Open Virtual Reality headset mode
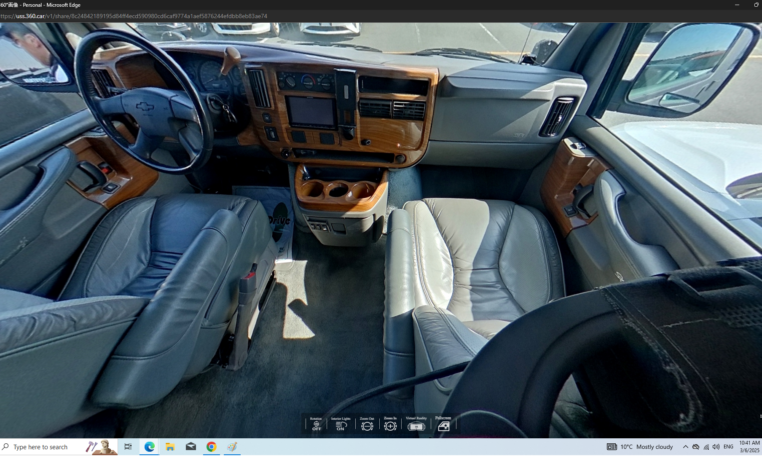Viewport: 762px width, 456px height. tap(416, 424)
